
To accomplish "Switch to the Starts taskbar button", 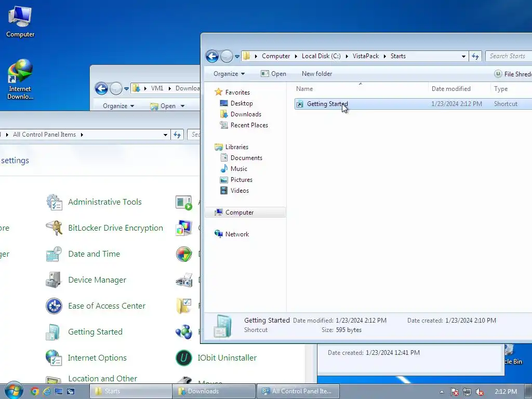I will 130,391.
